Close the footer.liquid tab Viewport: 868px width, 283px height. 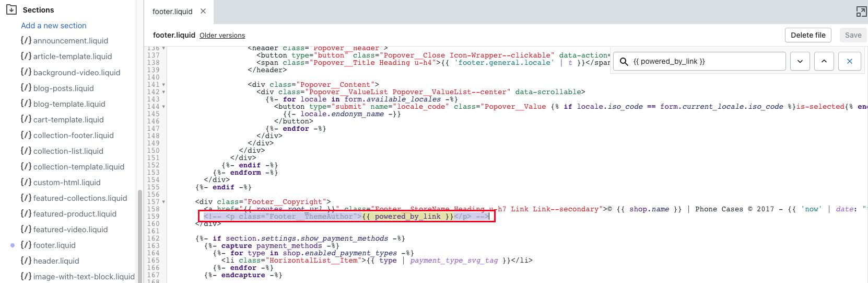point(203,11)
